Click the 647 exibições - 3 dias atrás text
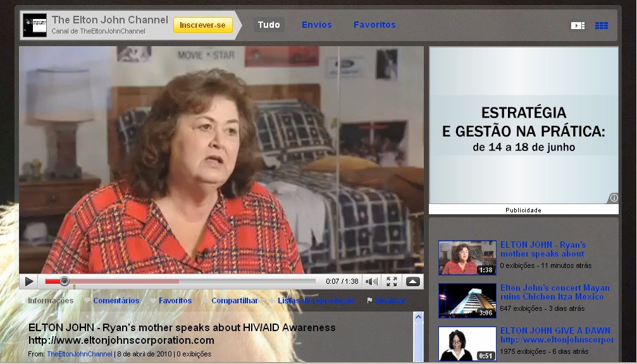637x364 pixels. (542, 308)
